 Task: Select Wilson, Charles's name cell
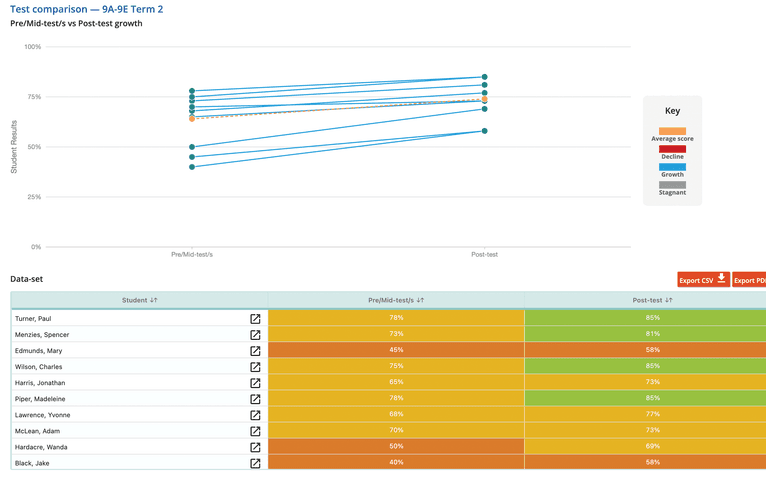pyautogui.click(x=139, y=367)
